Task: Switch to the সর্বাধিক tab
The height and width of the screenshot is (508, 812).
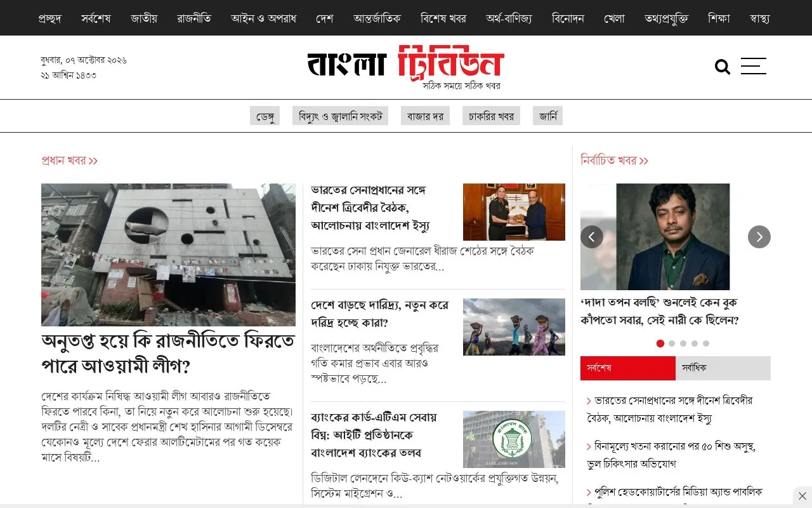Action: click(723, 368)
